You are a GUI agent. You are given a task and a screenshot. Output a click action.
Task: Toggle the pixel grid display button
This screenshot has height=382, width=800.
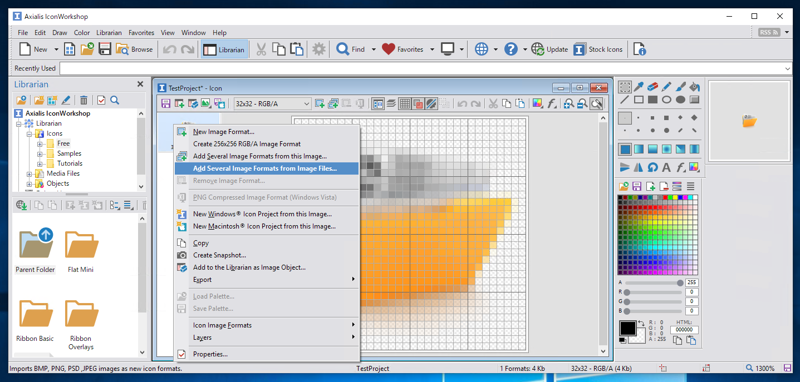(x=404, y=104)
